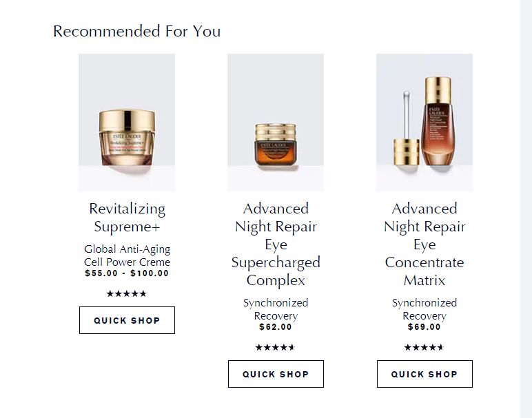
Task: Click the star rating for Eye Concentrate Matrix
Action: point(424,348)
